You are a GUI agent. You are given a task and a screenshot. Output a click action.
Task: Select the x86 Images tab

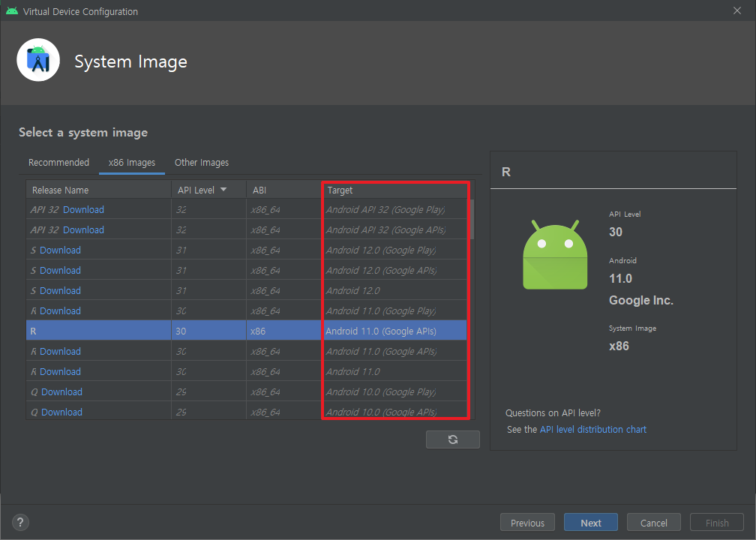(132, 163)
